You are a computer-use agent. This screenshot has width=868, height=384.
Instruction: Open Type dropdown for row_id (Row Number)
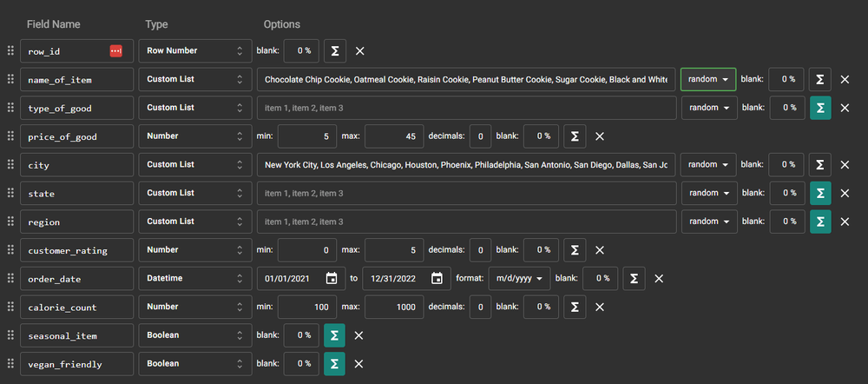coord(195,51)
